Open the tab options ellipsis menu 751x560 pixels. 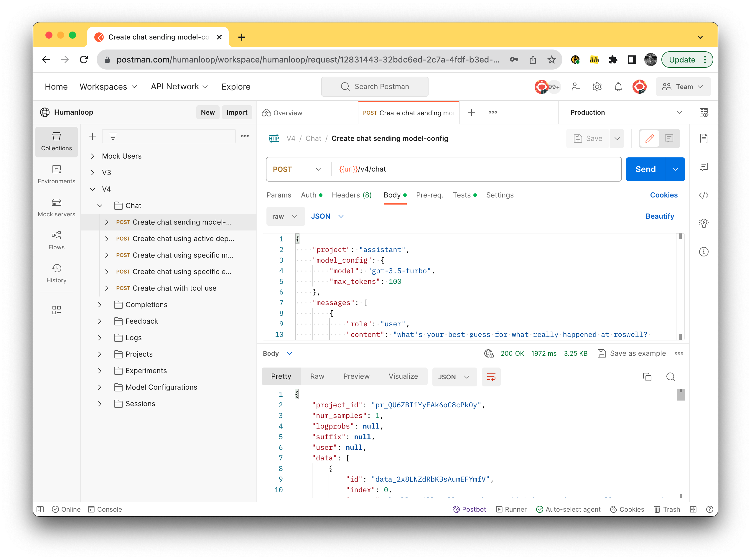pyautogui.click(x=493, y=113)
